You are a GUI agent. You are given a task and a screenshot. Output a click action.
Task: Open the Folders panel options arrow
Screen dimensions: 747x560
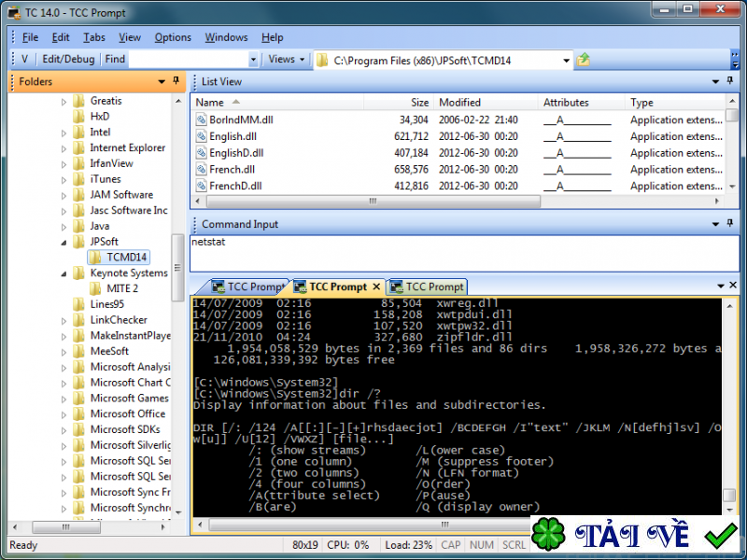162,82
